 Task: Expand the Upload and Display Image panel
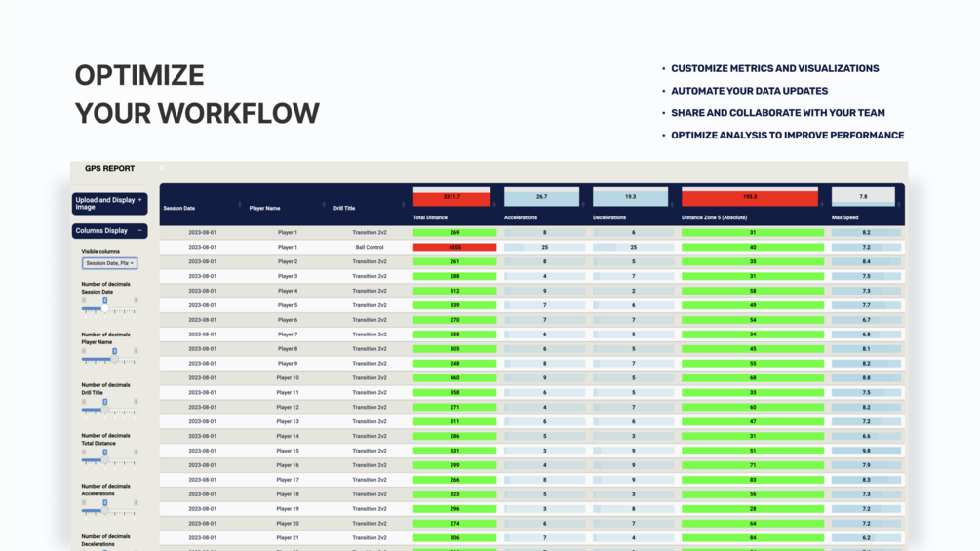(x=109, y=204)
